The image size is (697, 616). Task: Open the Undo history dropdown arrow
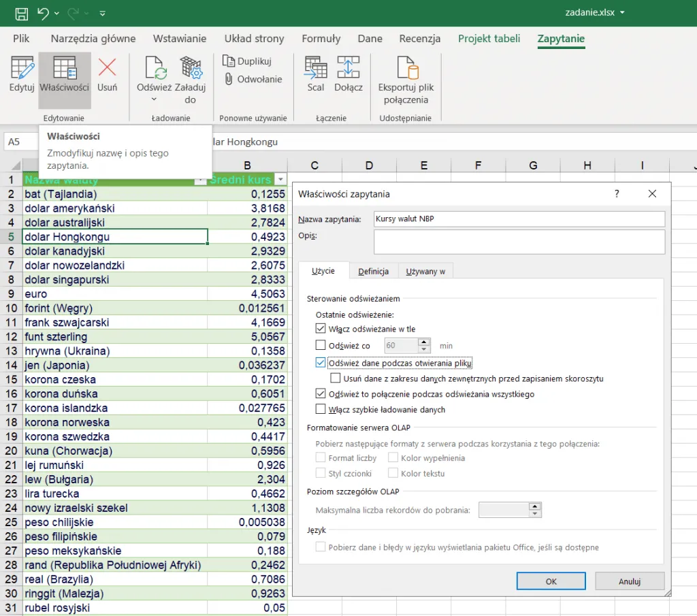(57, 14)
